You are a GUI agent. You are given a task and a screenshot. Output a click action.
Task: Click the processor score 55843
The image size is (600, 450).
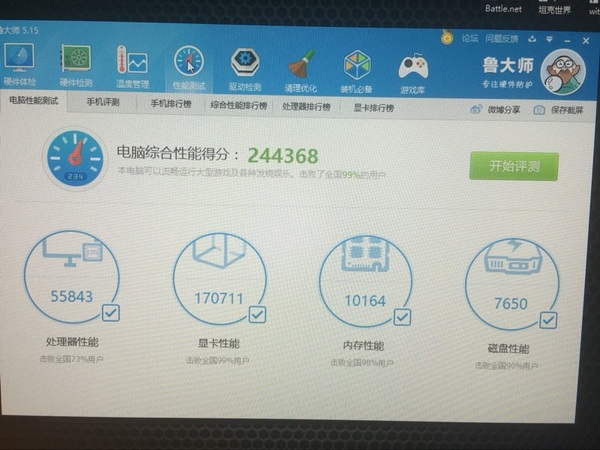point(72,297)
